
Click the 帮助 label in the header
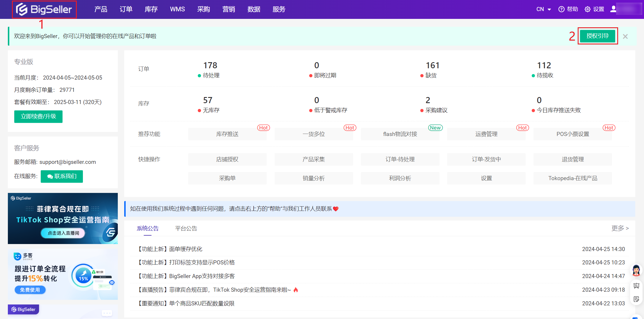pos(572,9)
